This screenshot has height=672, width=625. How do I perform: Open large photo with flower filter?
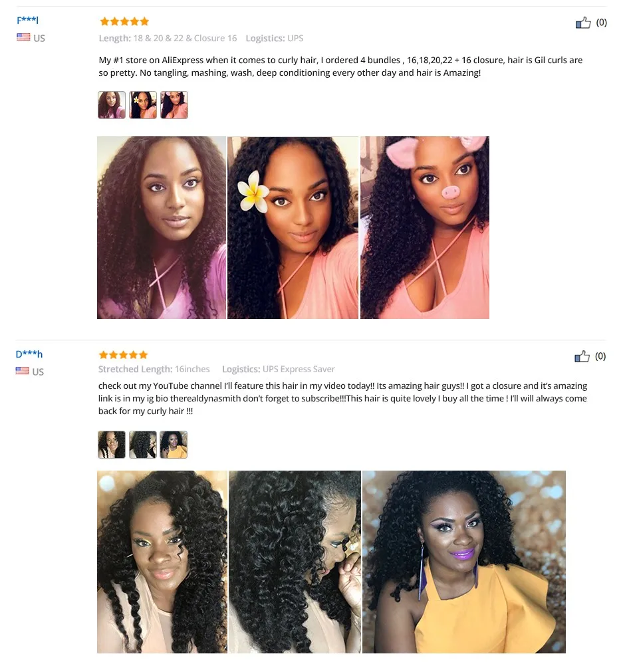293,227
